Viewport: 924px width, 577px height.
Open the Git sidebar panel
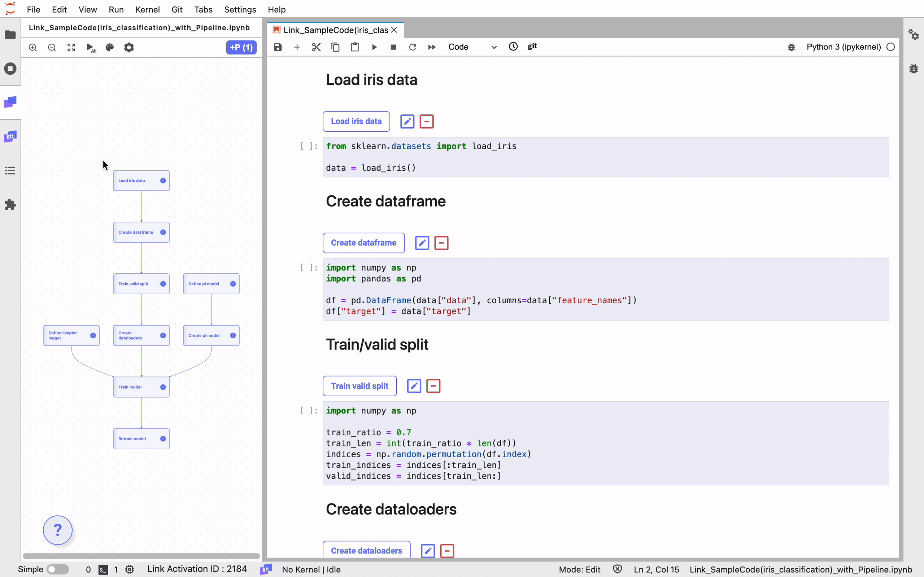[x=10, y=137]
